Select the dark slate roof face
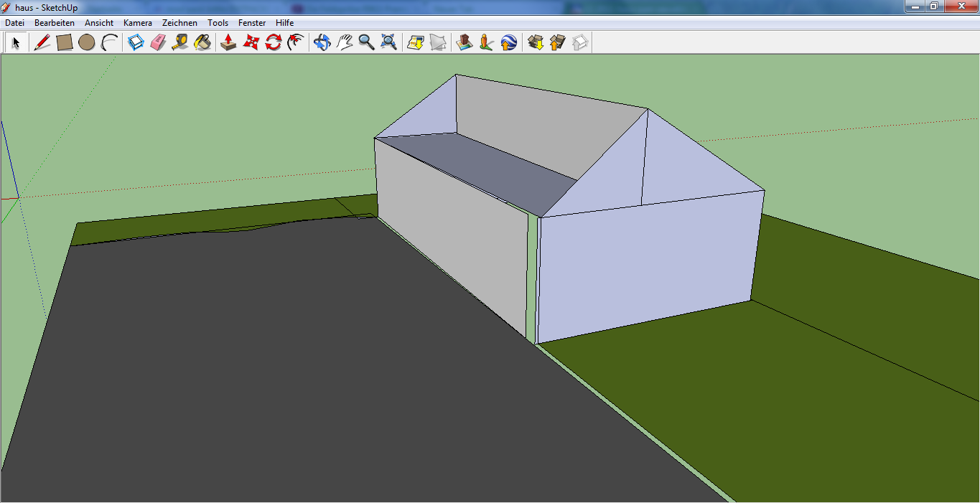The height and width of the screenshot is (503, 980). [488, 169]
